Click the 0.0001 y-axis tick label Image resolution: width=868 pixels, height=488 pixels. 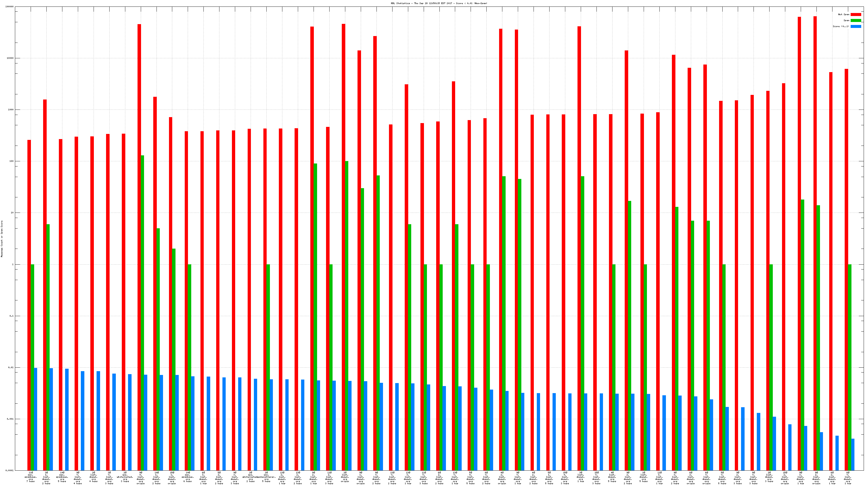(9, 470)
